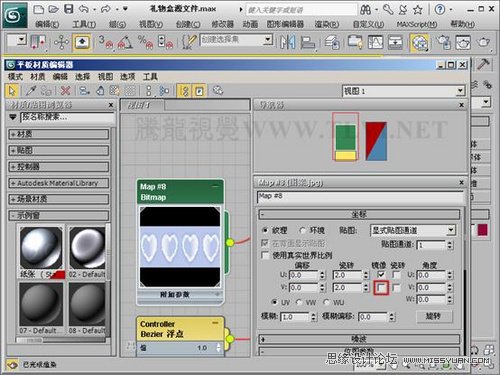The width and height of the screenshot is (500, 375).
Task: Open favorites with the star icon
Action: [418, 10]
